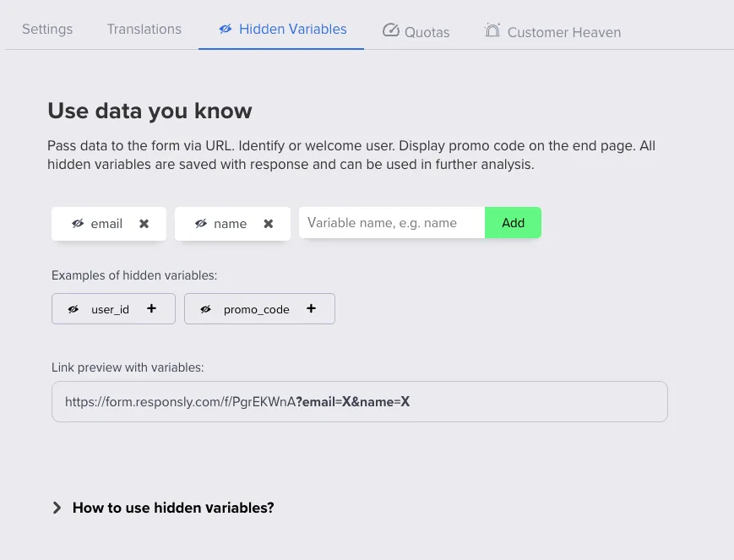734x560 pixels.
Task: Add the promo_code example variable via its plus
Action: [x=311, y=308]
